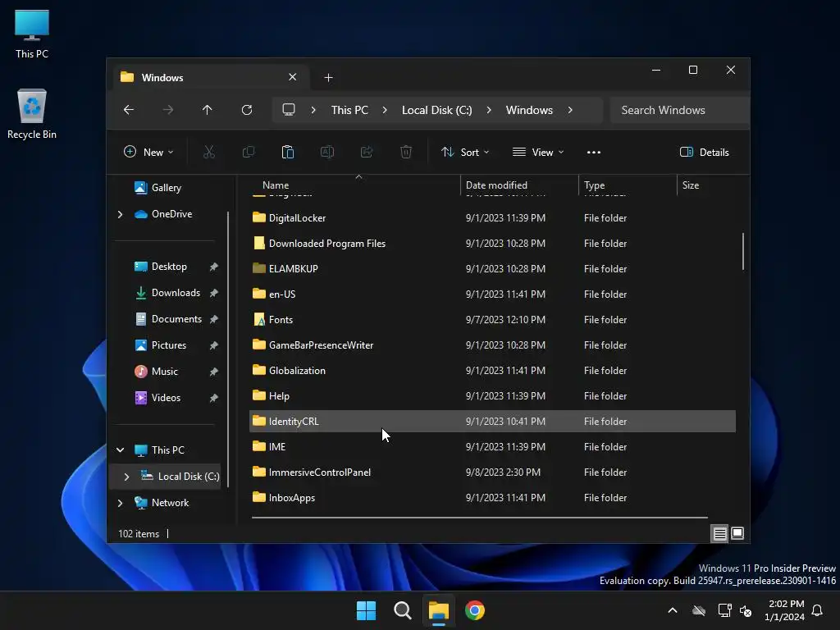Show hidden system tray icons
The image size is (840, 630).
pyautogui.click(x=673, y=610)
